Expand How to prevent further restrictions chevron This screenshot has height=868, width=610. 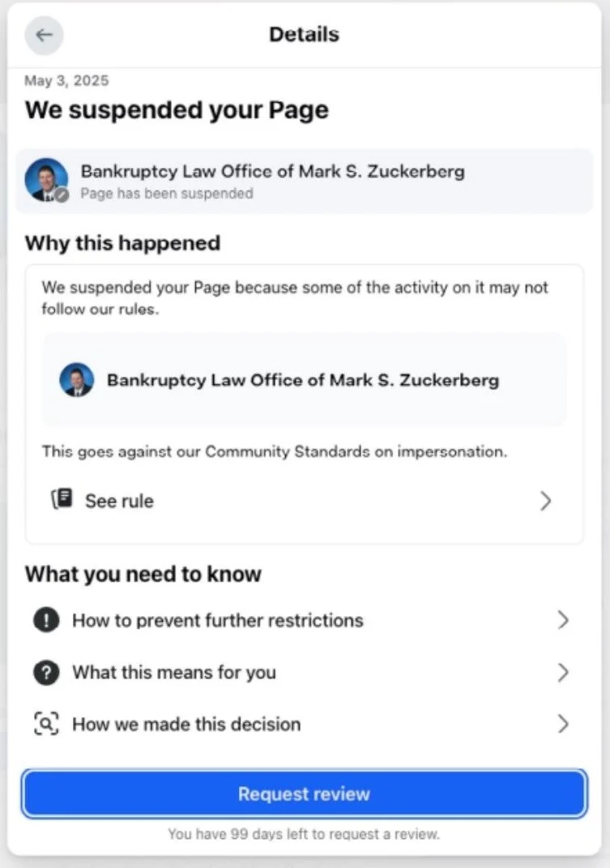563,620
